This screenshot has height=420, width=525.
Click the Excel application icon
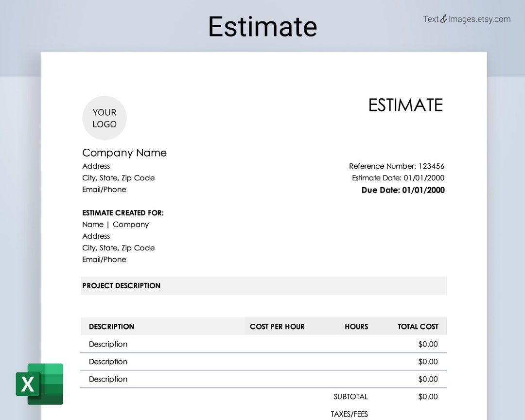coord(27,385)
